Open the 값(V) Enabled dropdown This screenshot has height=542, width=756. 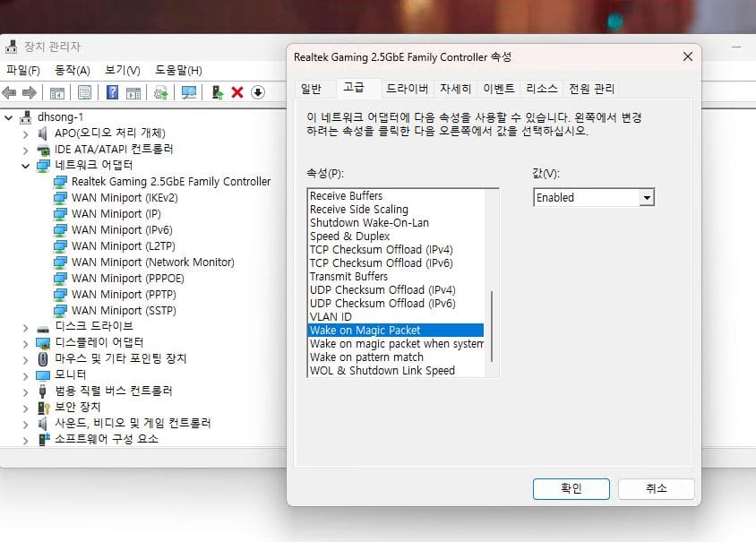647,198
